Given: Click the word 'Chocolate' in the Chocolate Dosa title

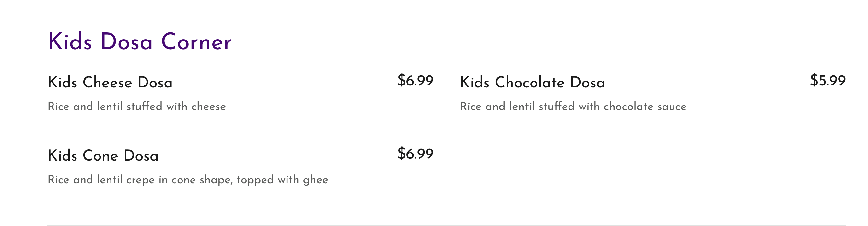Looking at the screenshot, I should 529,83.
